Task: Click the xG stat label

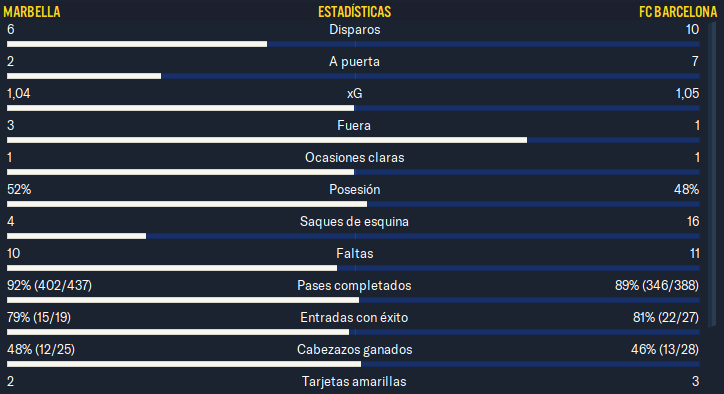Action: pos(355,94)
